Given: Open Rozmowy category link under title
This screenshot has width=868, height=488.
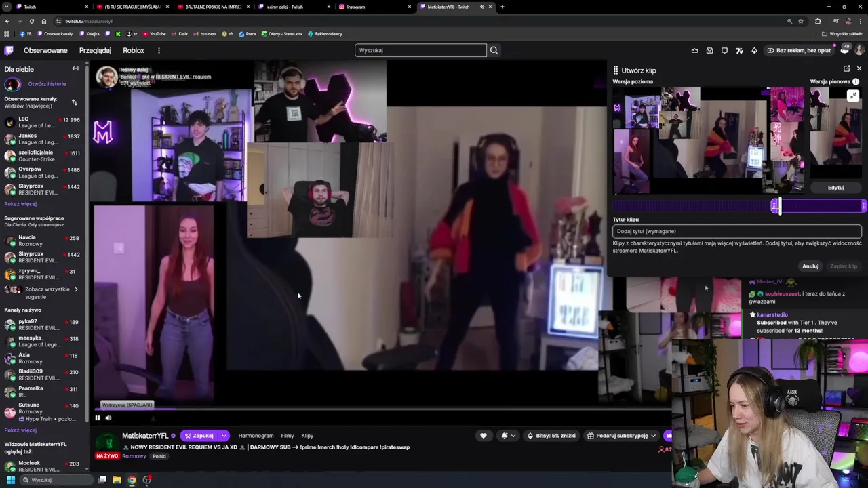Looking at the screenshot, I should coord(134,456).
